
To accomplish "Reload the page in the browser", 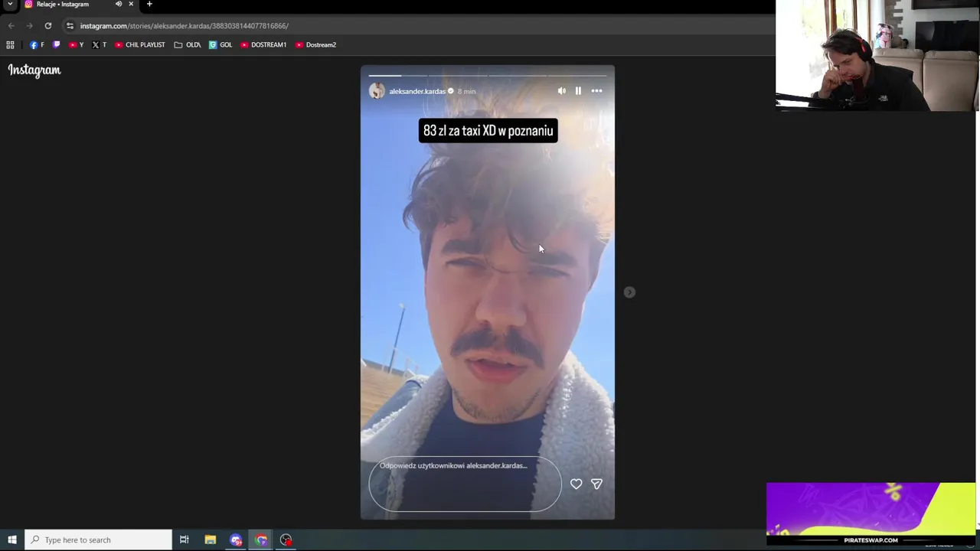I will (x=47, y=26).
